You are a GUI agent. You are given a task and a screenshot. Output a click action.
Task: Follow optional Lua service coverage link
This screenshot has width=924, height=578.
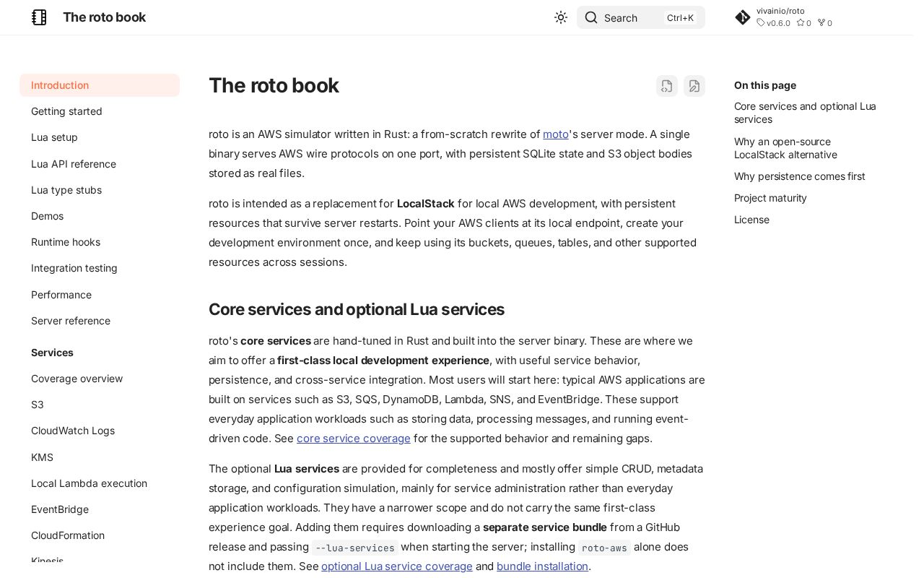(x=397, y=566)
